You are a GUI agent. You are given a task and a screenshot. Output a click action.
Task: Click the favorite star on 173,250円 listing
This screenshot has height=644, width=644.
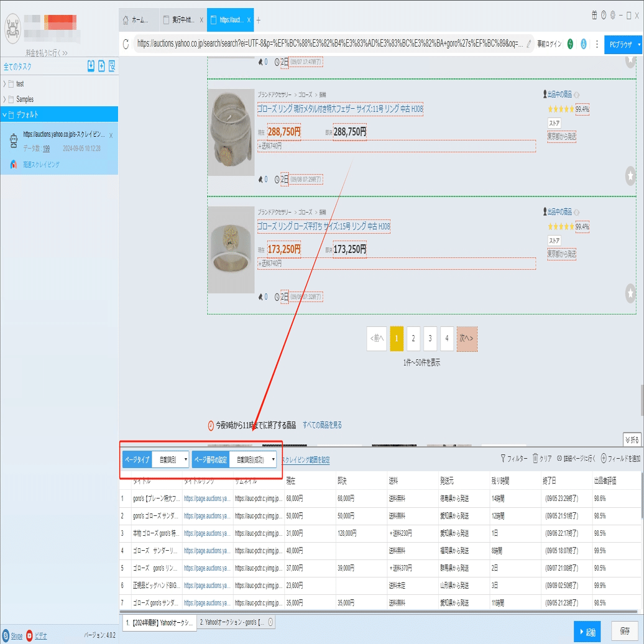coord(630,293)
